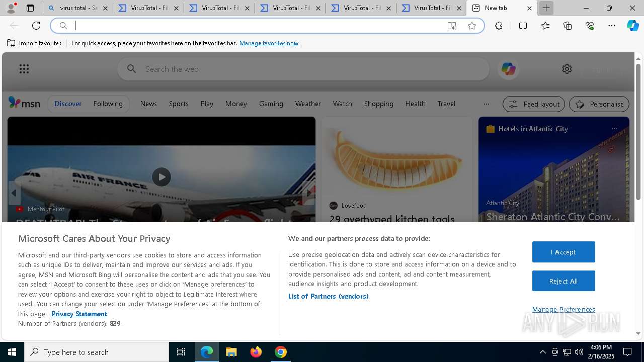Image resolution: width=644 pixels, height=362 pixels.
Task: Open the Watch category
Action: [342, 104]
